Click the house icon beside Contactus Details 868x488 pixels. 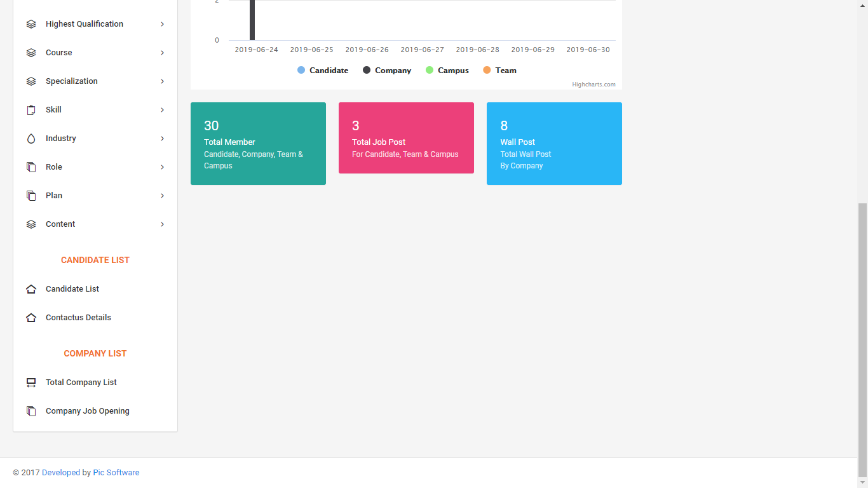point(31,318)
